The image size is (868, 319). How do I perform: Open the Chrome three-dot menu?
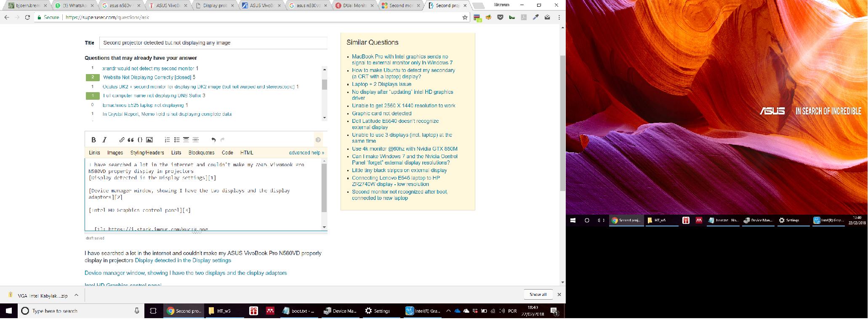[559, 17]
